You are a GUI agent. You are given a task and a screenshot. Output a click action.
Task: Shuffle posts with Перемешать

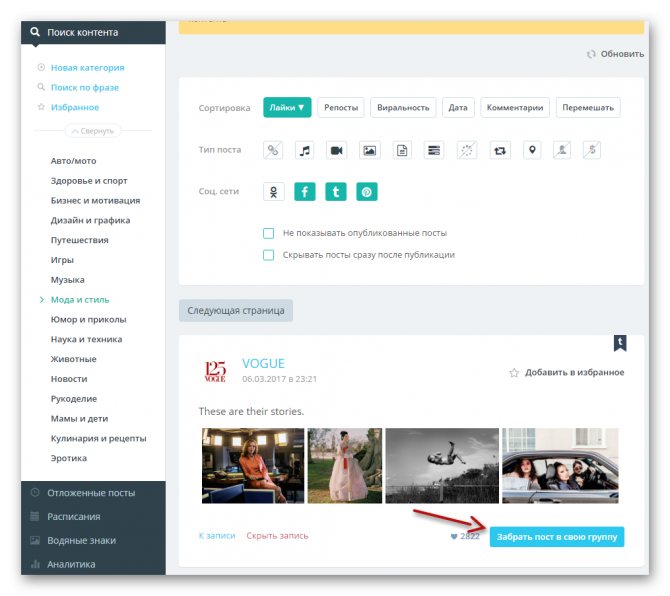point(588,108)
